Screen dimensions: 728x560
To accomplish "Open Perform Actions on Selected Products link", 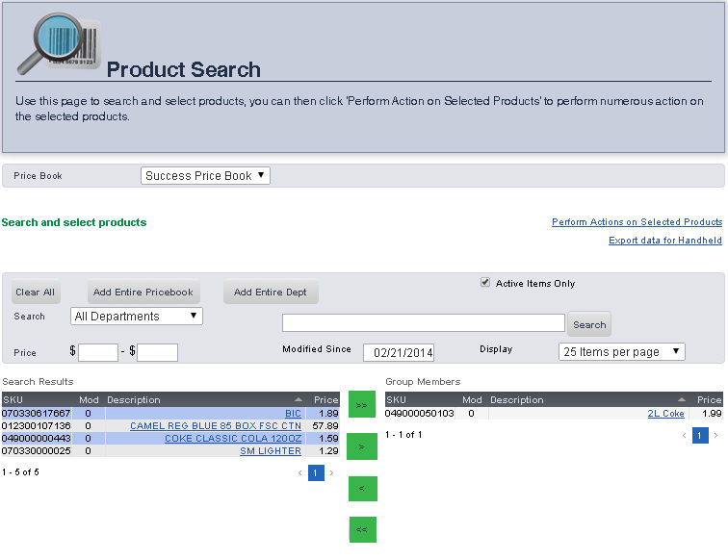I will [637, 222].
